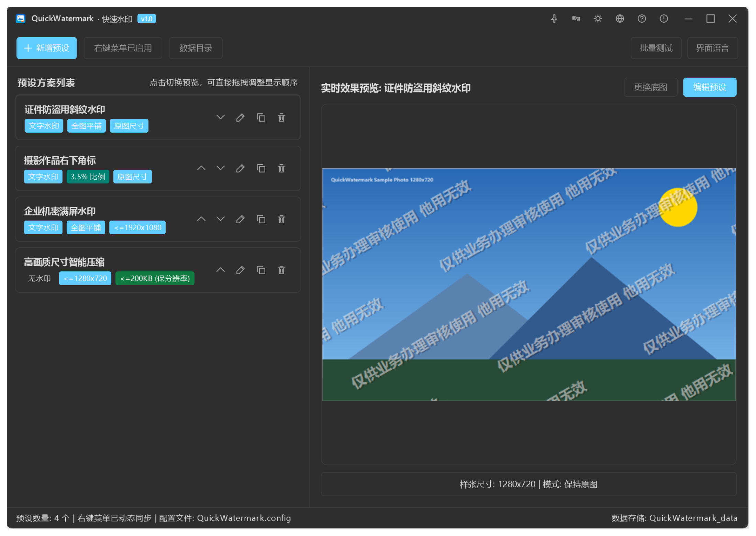Select the 证件防盗用斜纹水印 preset title
This screenshot has height=536, width=756.
click(x=65, y=110)
